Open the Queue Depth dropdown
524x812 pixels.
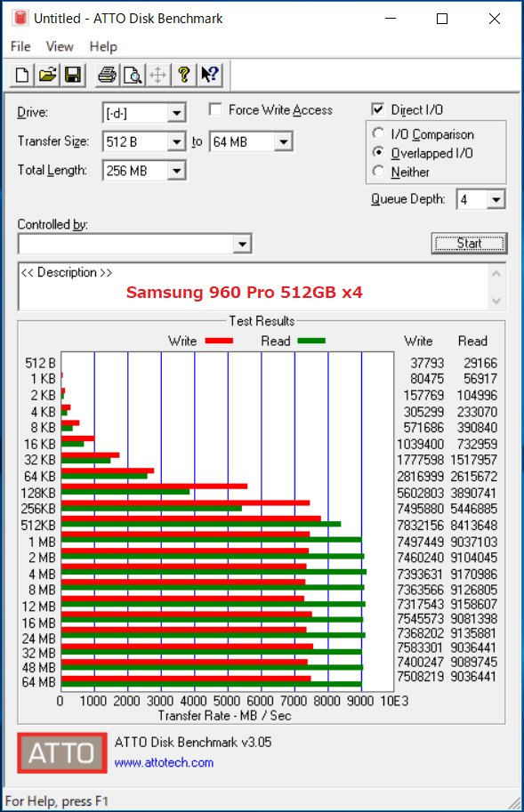496,199
